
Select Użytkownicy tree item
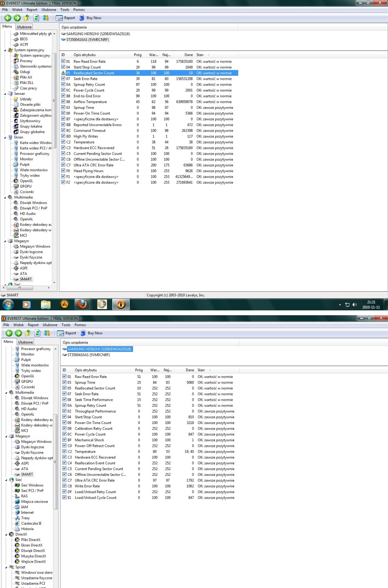pos(30,121)
